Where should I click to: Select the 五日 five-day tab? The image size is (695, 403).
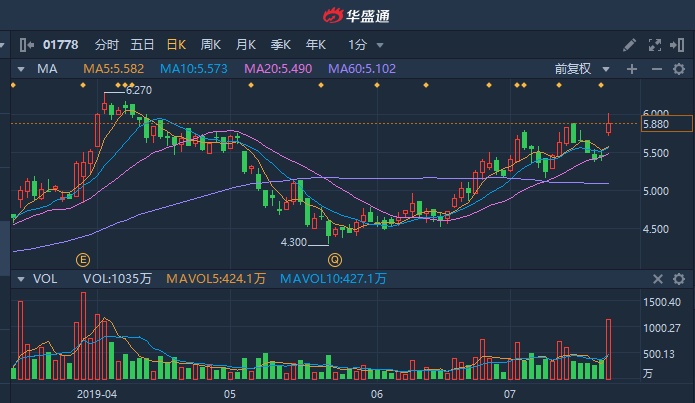click(142, 45)
